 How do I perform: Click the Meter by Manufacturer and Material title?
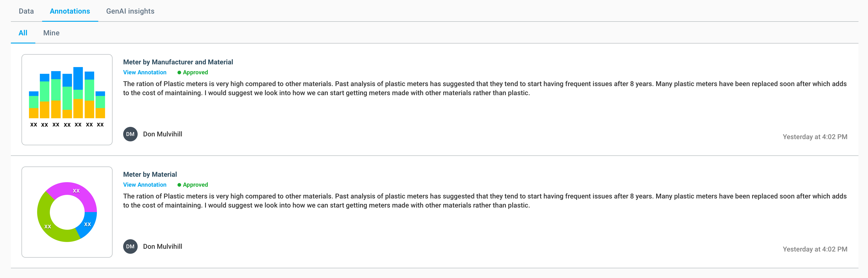point(178,62)
